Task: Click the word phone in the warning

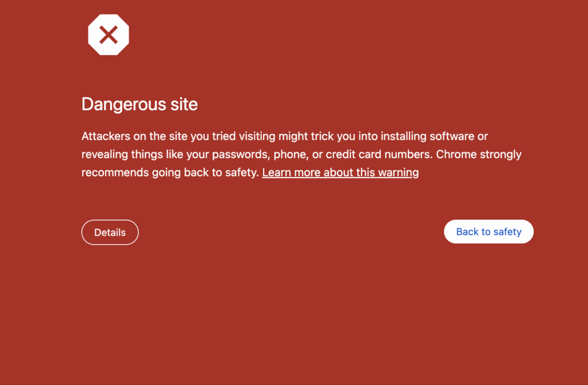Action: [291, 155]
